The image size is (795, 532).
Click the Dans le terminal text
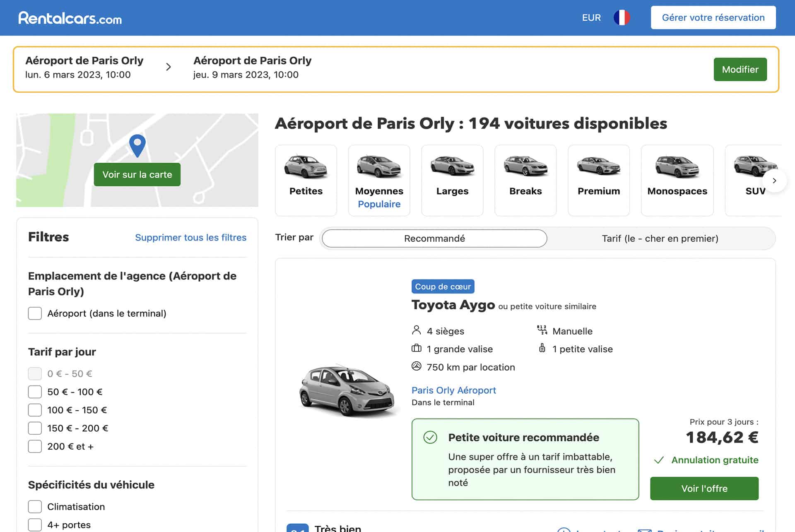tap(443, 402)
